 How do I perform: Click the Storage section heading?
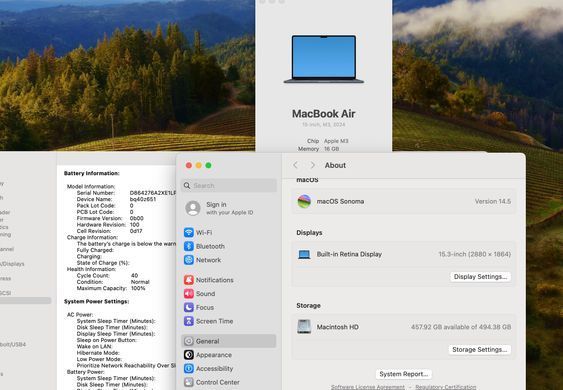308,306
